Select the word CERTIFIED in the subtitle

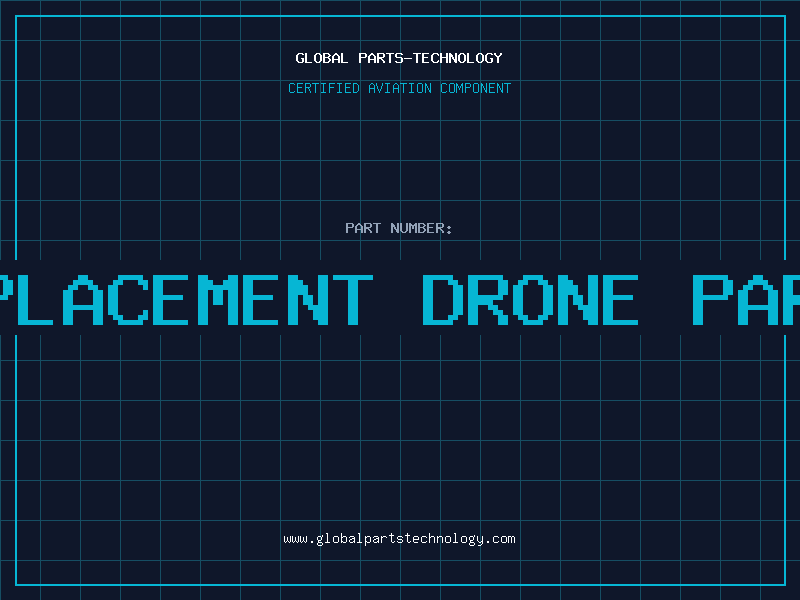(x=323, y=88)
